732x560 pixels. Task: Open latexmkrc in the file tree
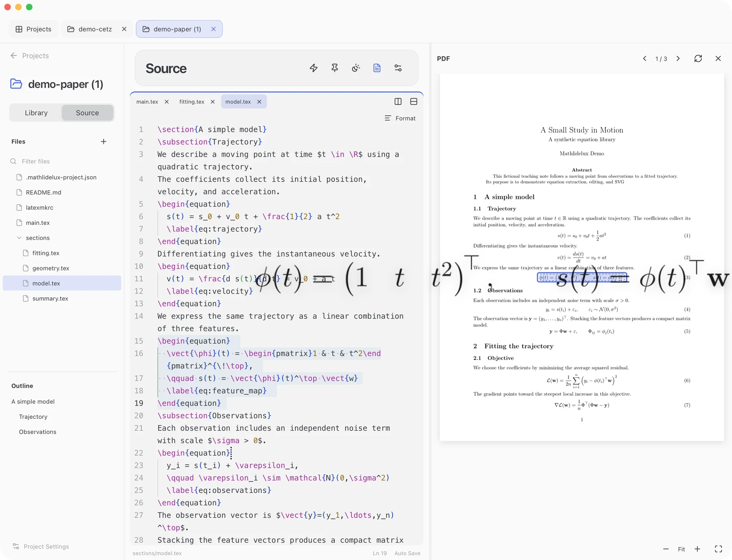(x=39, y=207)
